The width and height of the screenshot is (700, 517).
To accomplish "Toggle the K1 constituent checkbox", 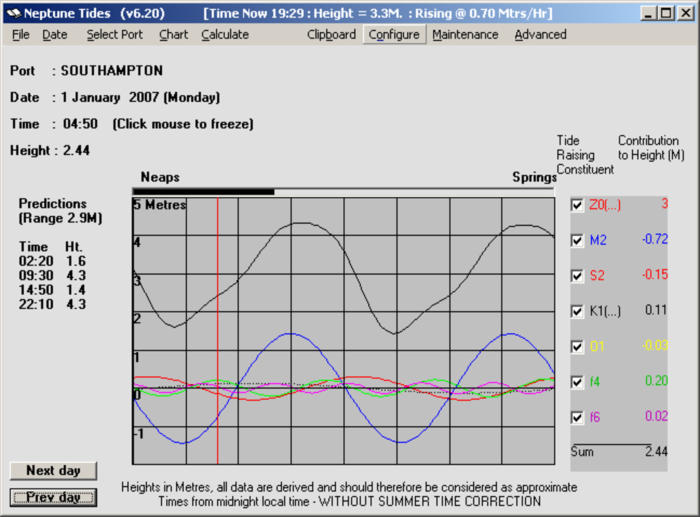I will [x=576, y=311].
